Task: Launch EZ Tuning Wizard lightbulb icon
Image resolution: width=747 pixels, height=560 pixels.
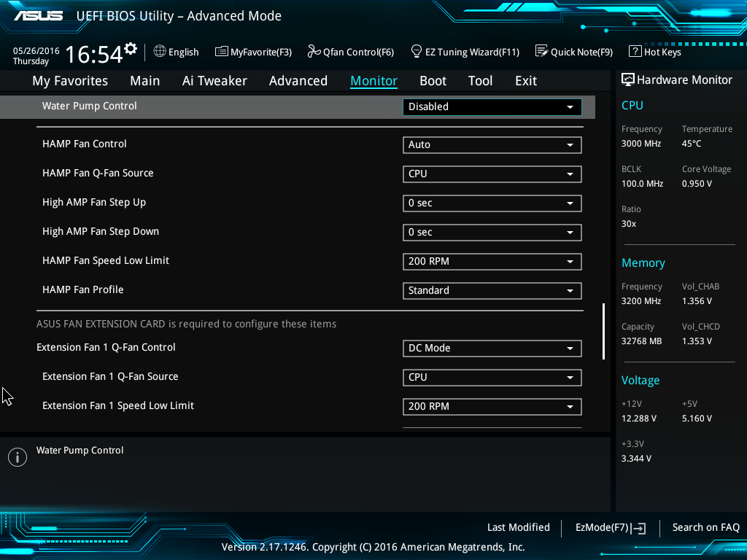Action: pos(417,51)
